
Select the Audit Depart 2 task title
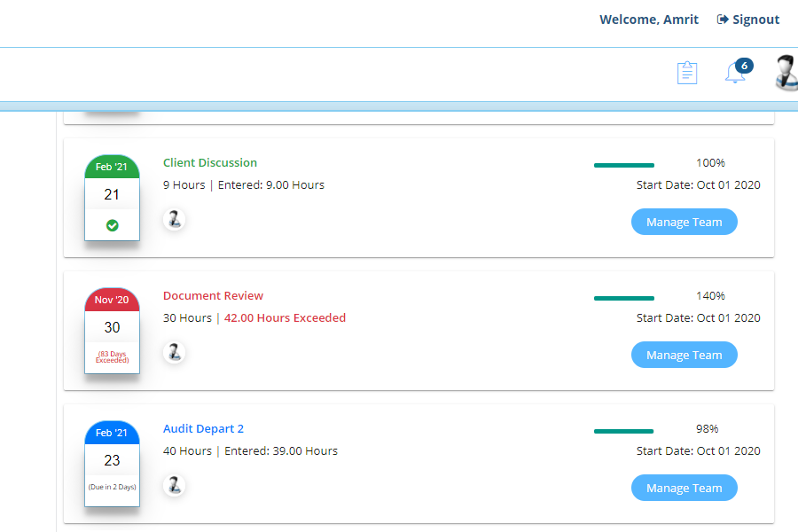click(x=203, y=428)
